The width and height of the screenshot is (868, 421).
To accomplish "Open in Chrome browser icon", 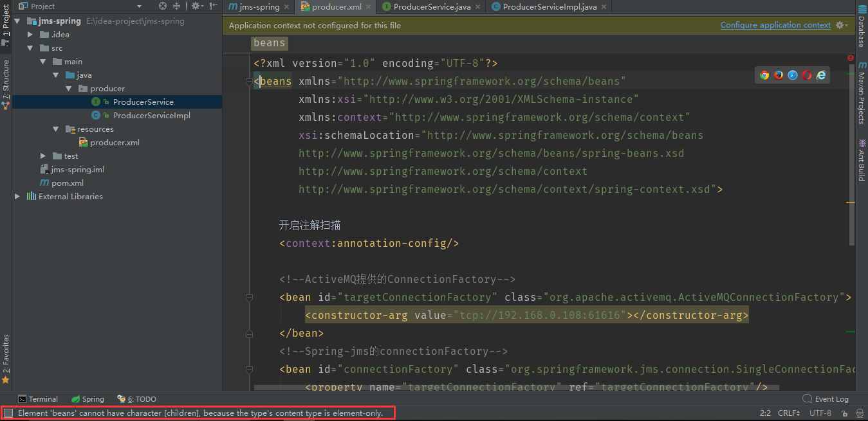I will point(764,75).
